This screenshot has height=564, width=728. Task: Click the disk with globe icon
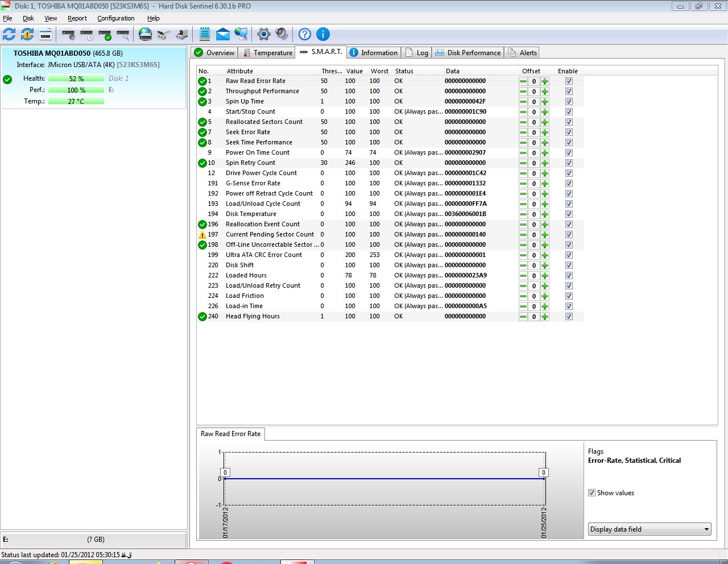tap(146, 34)
